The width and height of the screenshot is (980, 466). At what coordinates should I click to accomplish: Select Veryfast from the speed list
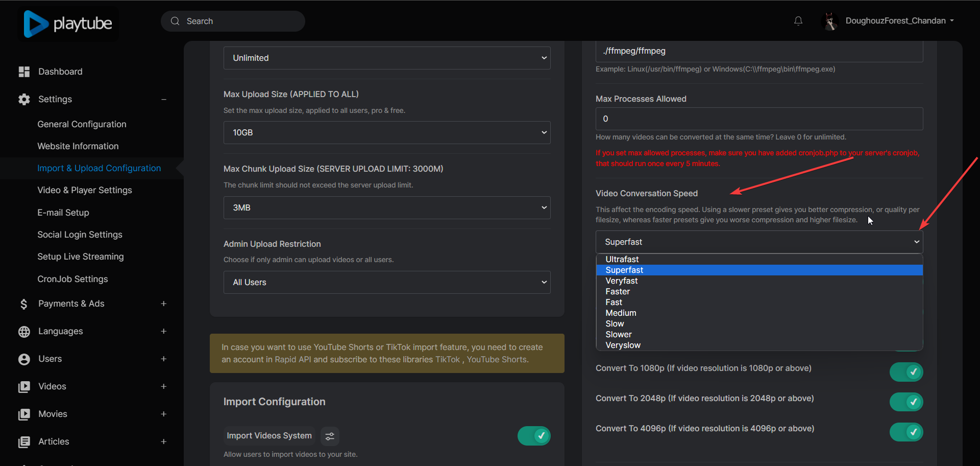621,281
